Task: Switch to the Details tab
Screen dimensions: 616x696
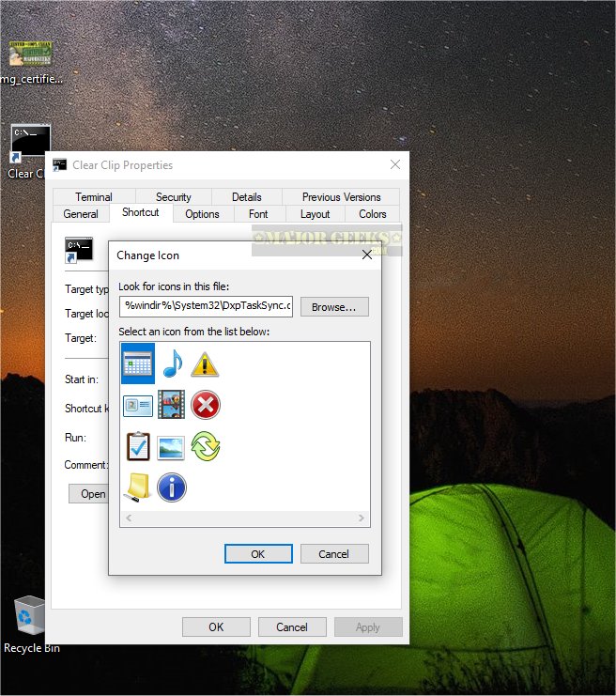Action: pyautogui.click(x=246, y=196)
